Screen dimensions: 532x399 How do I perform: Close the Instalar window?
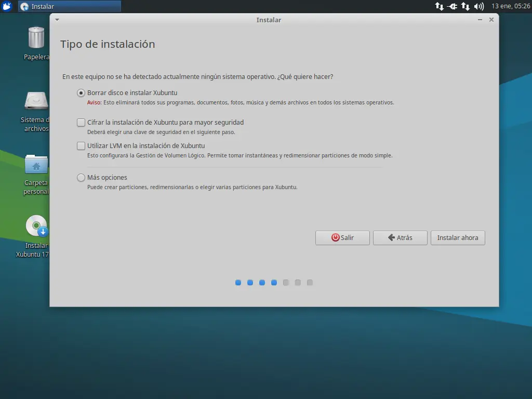point(491,20)
